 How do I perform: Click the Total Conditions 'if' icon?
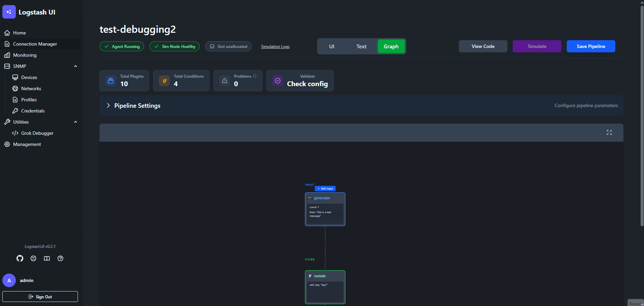[164, 81]
